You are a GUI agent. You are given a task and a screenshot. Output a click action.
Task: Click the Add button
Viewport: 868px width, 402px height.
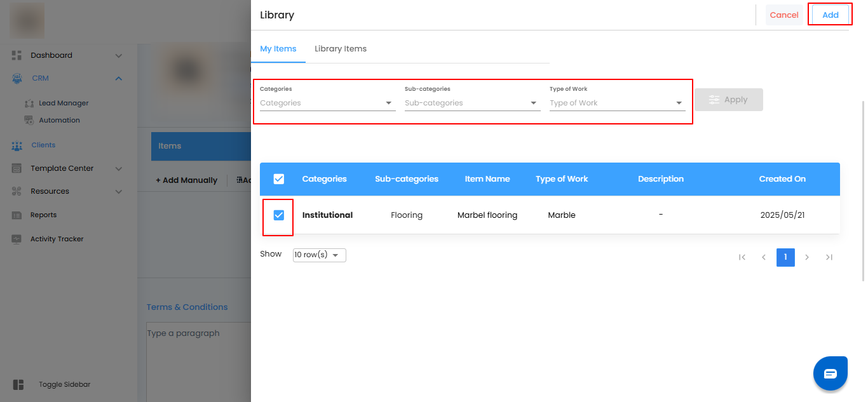[831, 15]
